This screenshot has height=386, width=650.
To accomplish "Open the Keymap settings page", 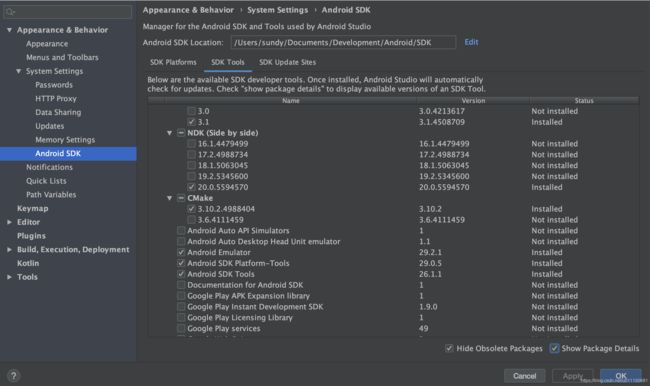I will click(x=32, y=209).
